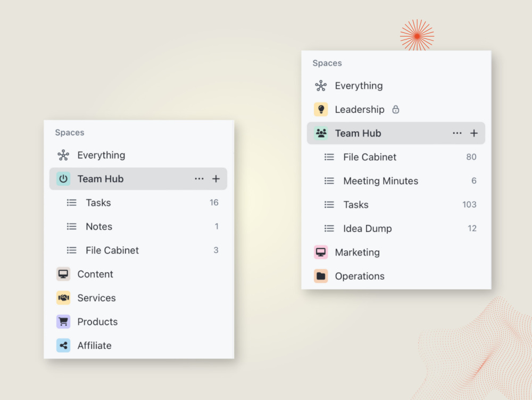
Task: Open the Idea Dump list
Action: [368, 228]
